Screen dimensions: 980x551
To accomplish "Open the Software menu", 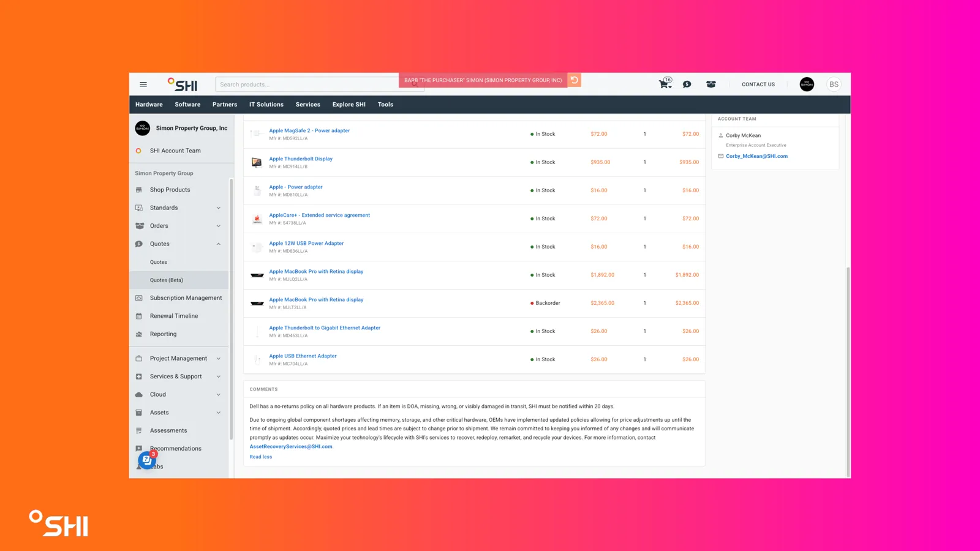I will (187, 105).
